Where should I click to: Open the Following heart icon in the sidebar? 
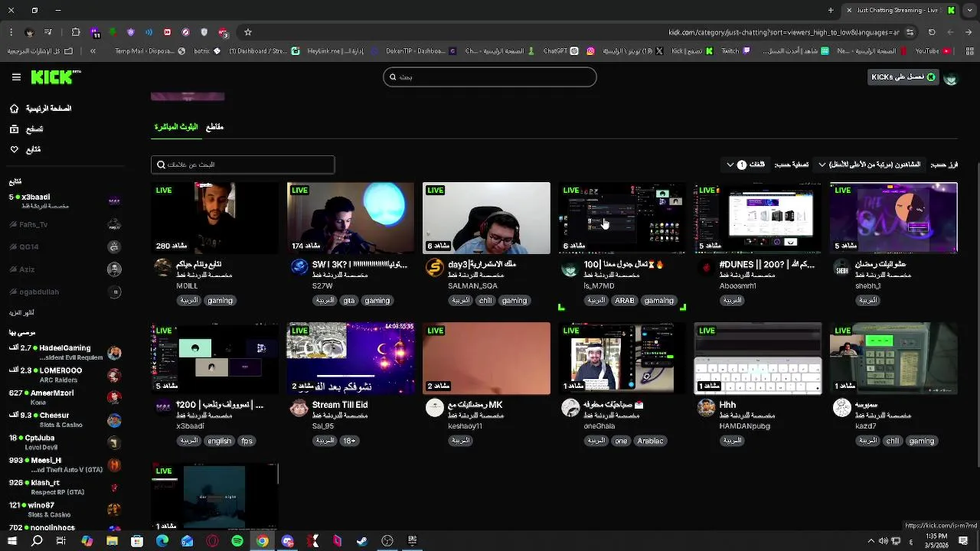(14, 149)
